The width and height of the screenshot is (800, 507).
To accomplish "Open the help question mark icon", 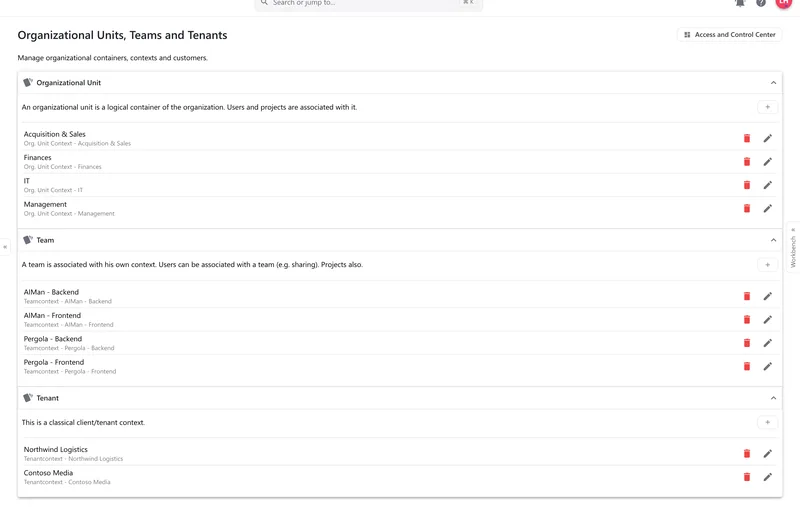I will click(x=761, y=3).
